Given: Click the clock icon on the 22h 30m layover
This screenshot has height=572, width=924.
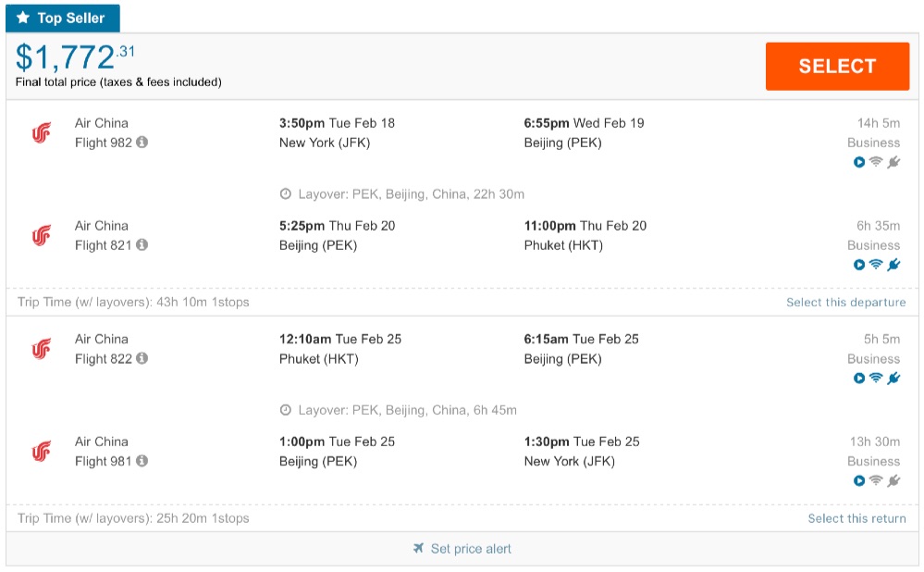Looking at the screenshot, I should point(286,194).
